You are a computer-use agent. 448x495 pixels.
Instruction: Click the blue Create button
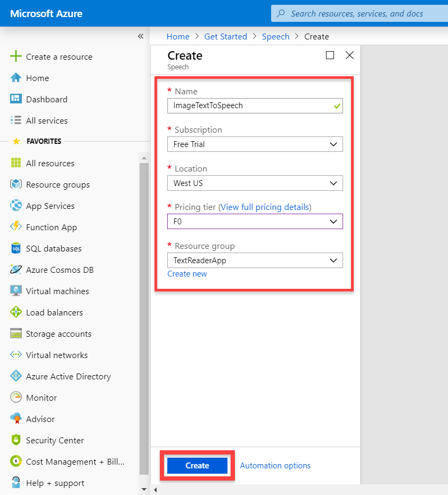click(197, 466)
